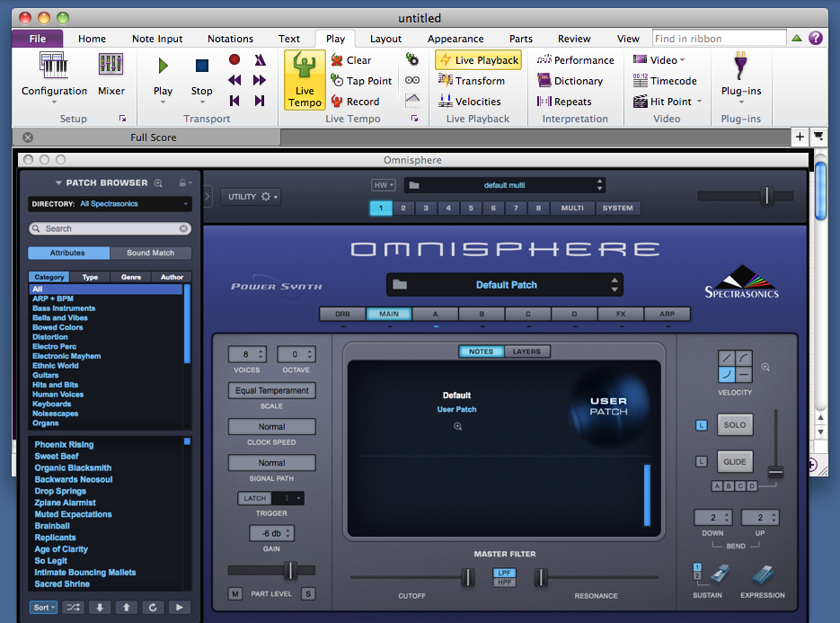Screen dimensions: 840x623
Task: Open the Omnisphere UTILITY menu
Action: click(252, 197)
